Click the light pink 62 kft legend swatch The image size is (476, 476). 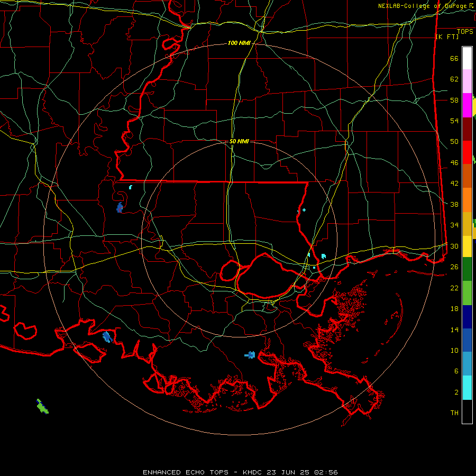467,81
